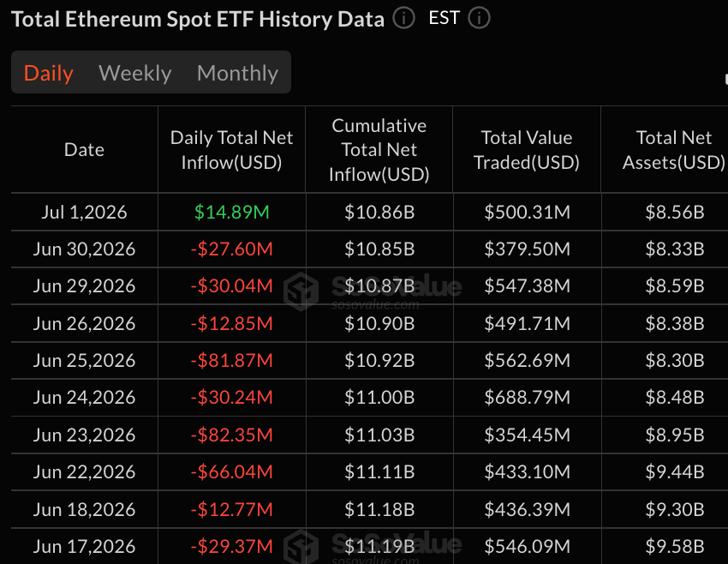Click the $500.31M value traded cell
Image resolution: width=728 pixels, height=564 pixels.
[527, 213]
